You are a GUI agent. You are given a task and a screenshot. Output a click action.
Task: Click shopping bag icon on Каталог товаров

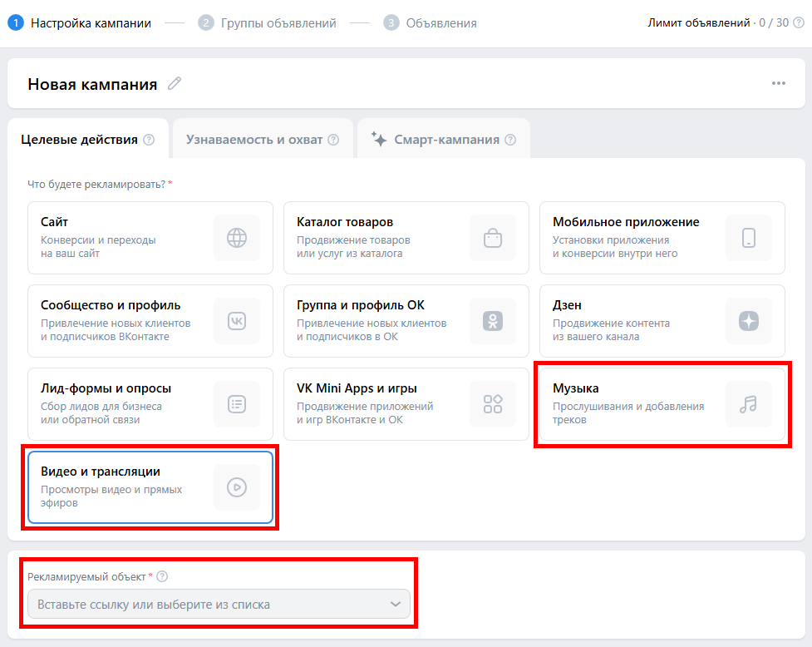coord(493,238)
